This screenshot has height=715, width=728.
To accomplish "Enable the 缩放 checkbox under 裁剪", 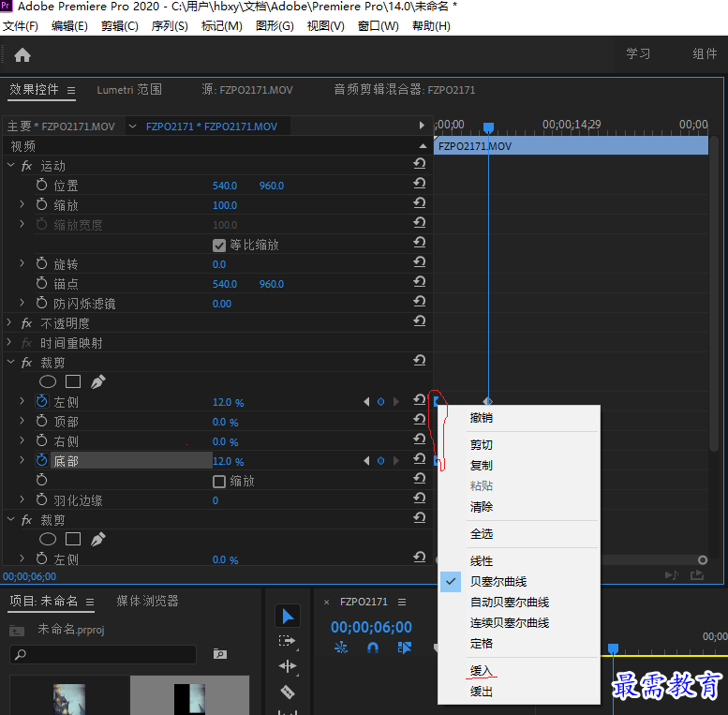I will coord(218,481).
